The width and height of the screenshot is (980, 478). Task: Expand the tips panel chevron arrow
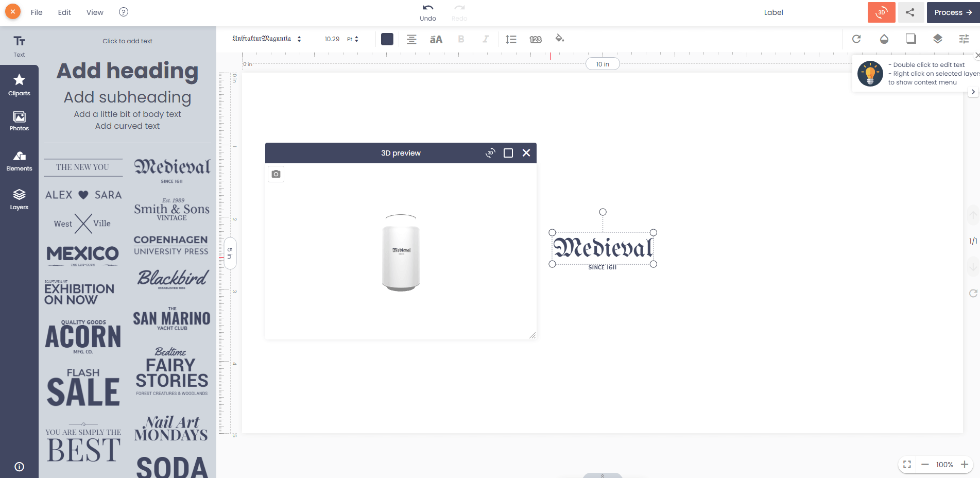pos(973,92)
